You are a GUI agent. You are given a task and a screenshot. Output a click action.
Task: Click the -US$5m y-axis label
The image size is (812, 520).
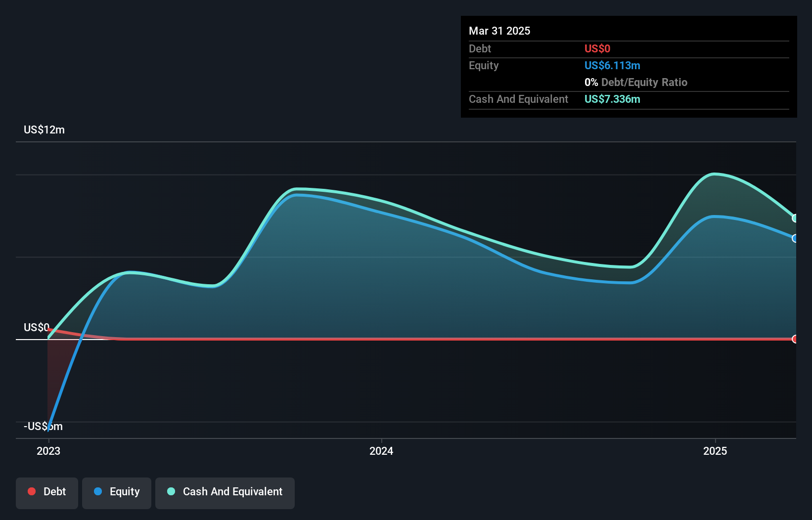pos(43,426)
